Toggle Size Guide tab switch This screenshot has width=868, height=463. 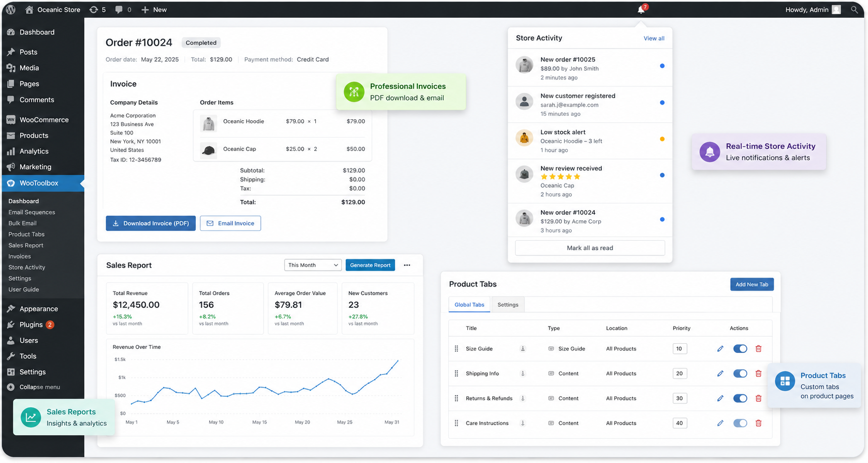740,349
